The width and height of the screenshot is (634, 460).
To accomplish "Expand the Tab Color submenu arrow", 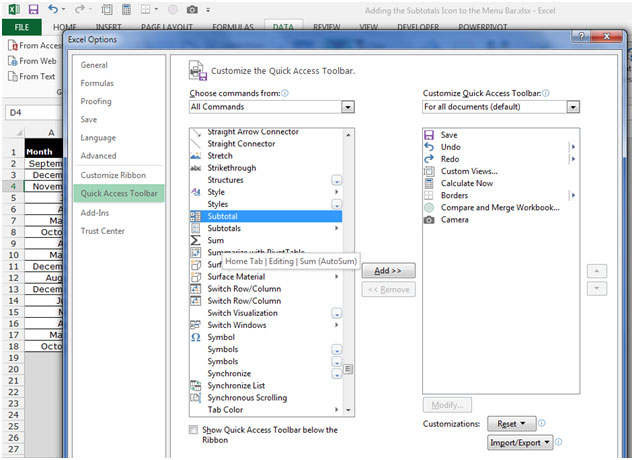I will click(336, 409).
